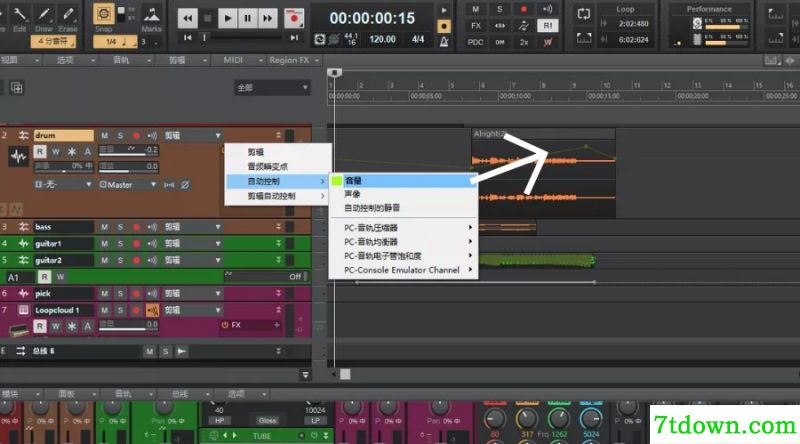Click the Rewind transport button
The image size is (800, 444).
[x=187, y=18]
